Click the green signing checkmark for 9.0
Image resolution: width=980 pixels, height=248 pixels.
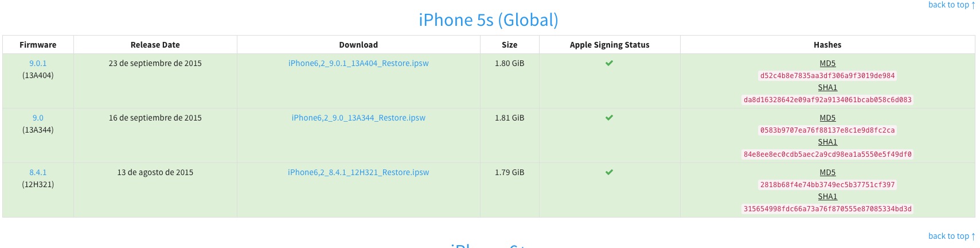pos(609,118)
